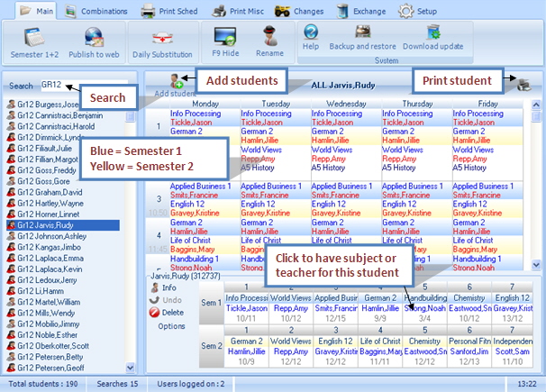Click the Add student icon
Screen dimensions: 546x392
[x=177, y=81]
